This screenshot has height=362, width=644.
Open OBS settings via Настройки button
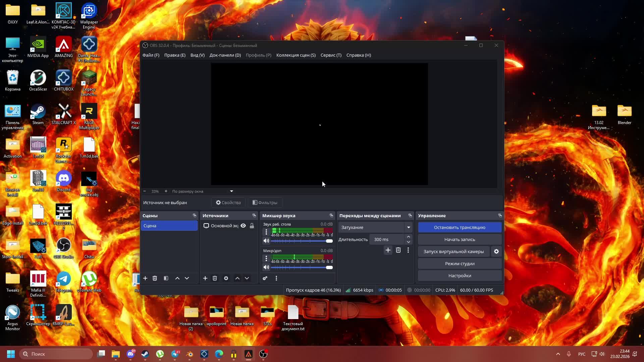(460, 276)
